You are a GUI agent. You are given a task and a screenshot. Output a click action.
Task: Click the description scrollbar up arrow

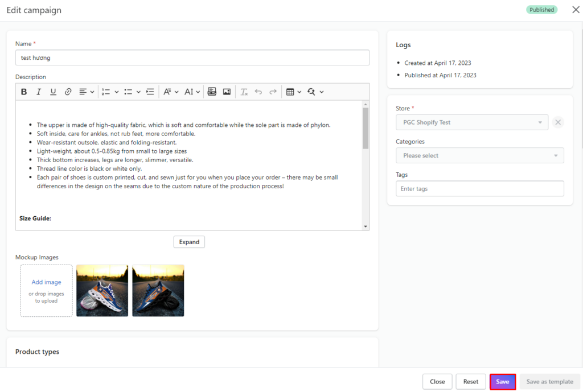tap(366, 105)
